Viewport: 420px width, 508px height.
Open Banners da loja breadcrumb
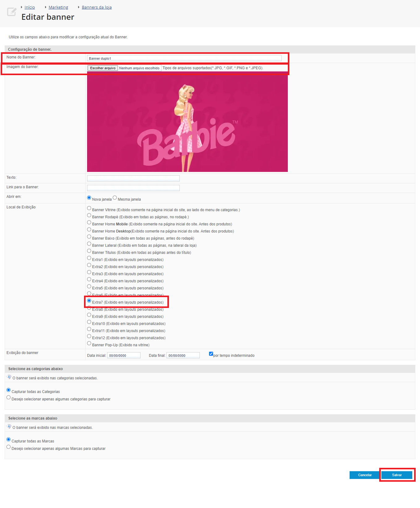coord(97,7)
